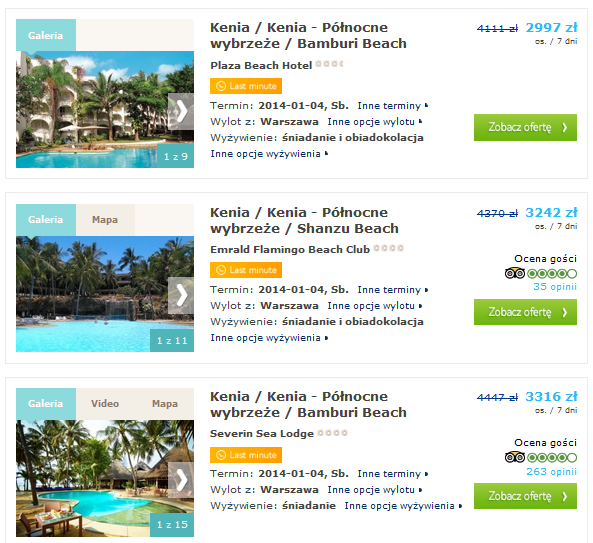Click TripAdvisor owl icon for Emrald Flamingo

click(515, 273)
